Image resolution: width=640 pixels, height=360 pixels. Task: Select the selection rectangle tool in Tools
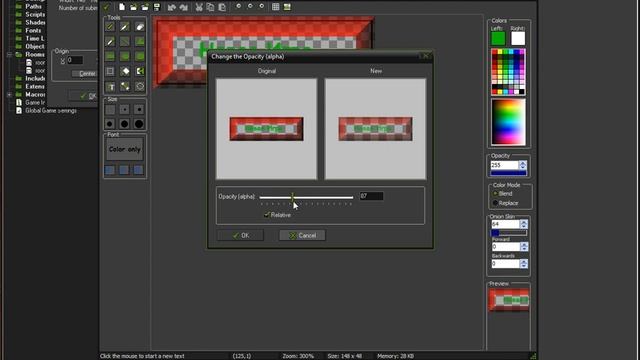pyautogui.click(x=110, y=71)
